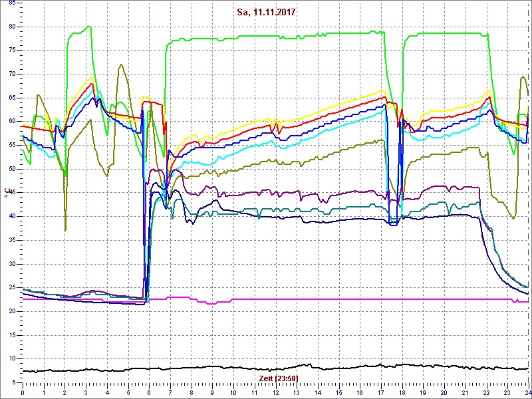The width and height of the screenshot is (532, 399).
Task: Click the 65 label on the temperature axis
Action: coord(12,98)
